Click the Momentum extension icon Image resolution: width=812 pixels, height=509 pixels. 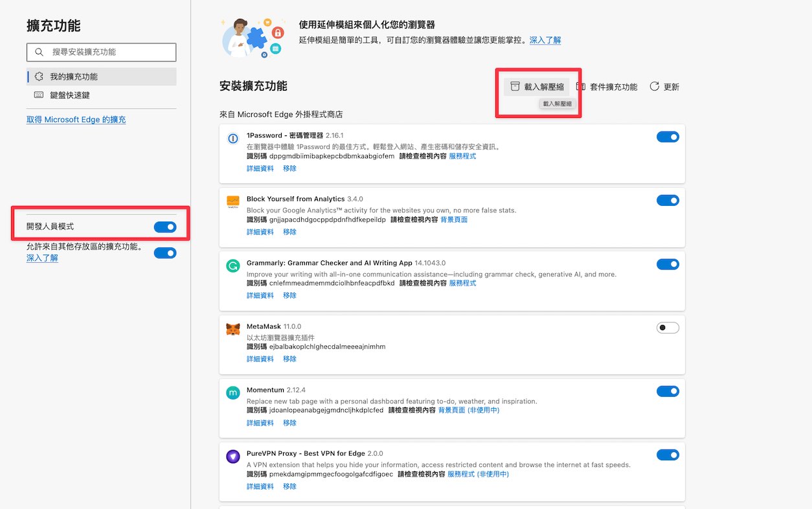[233, 393]
